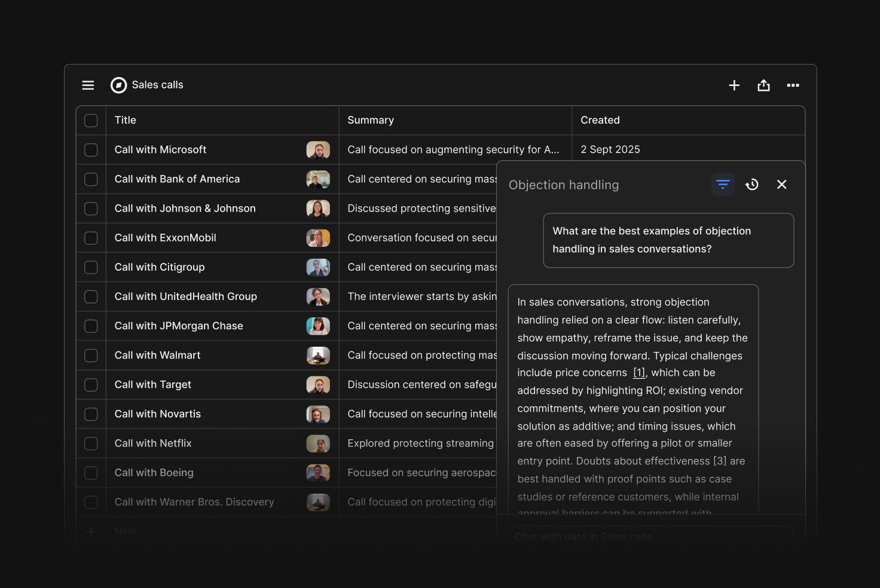Open thumbnail for Call with Netflix

click(318, 443)
